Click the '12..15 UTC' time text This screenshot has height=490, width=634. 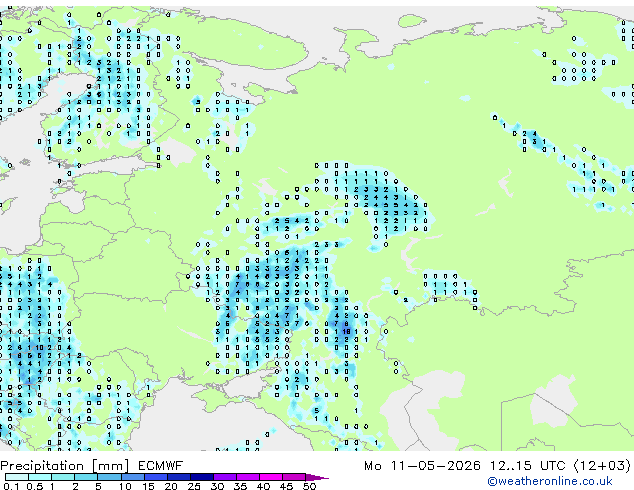527,466
